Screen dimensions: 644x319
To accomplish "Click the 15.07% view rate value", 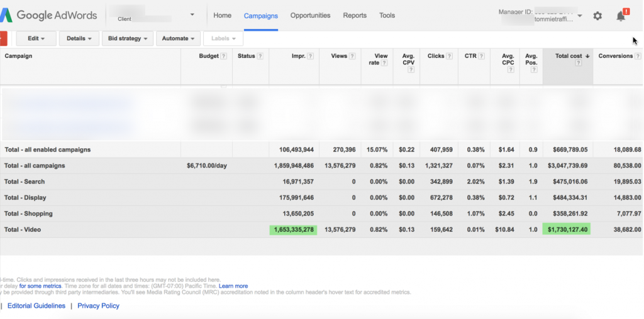I will point(377,149).
